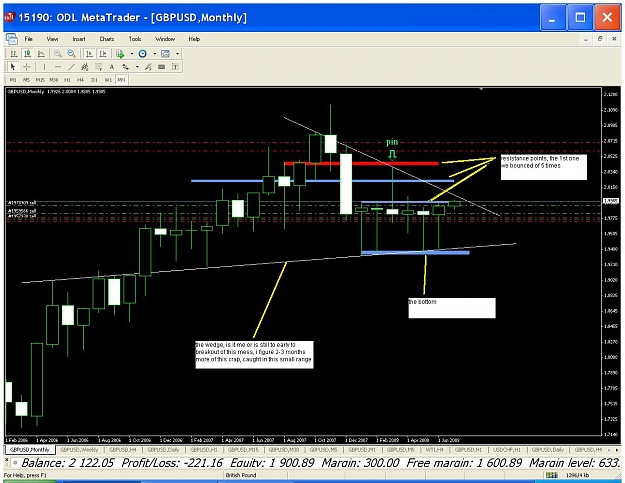This screenshot has height=483, width=625.
Task: Switch chart to bar chart style
Action: tap(14, 53)
